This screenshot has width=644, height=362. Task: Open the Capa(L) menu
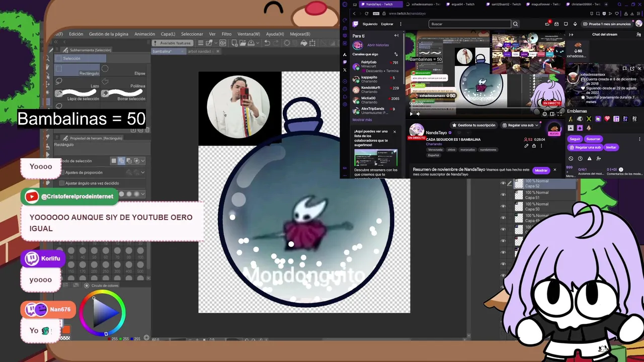coord(168,34)
